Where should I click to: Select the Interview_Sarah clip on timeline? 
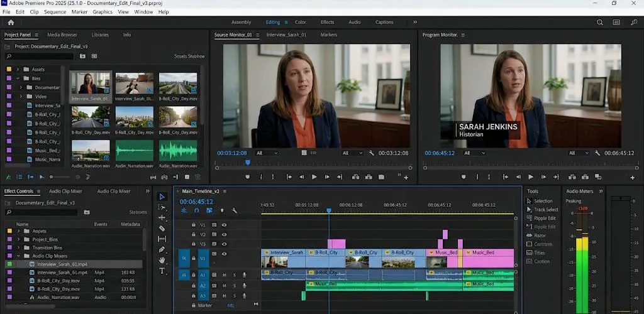[283, 259]
